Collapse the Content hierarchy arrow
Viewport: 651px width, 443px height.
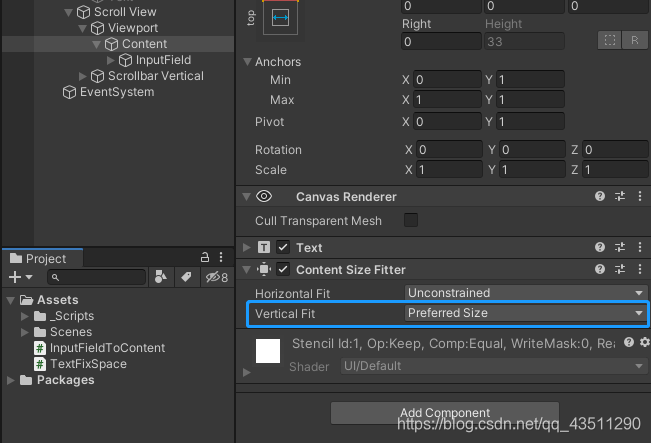(97, 44)
